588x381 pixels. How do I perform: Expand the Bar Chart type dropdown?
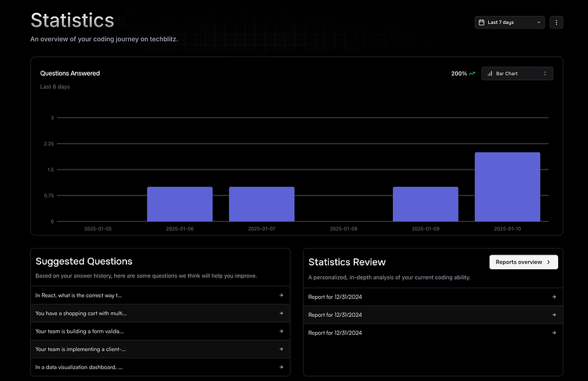coord(517,74)
